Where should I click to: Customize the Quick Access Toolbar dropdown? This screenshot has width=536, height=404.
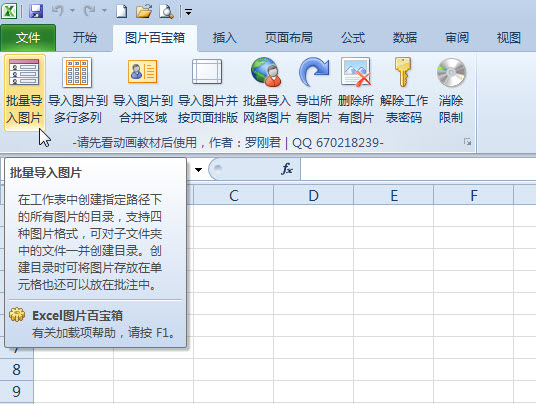[188, 12]
